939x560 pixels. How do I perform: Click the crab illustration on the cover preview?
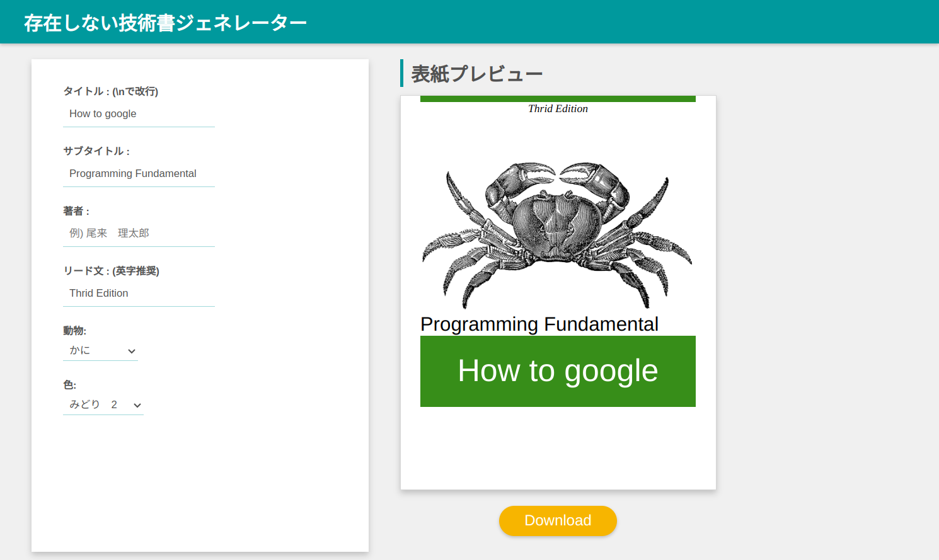(557, 236)
